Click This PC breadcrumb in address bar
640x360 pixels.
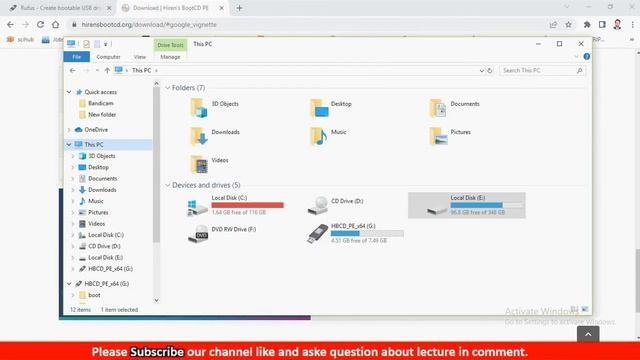point(141,71)
